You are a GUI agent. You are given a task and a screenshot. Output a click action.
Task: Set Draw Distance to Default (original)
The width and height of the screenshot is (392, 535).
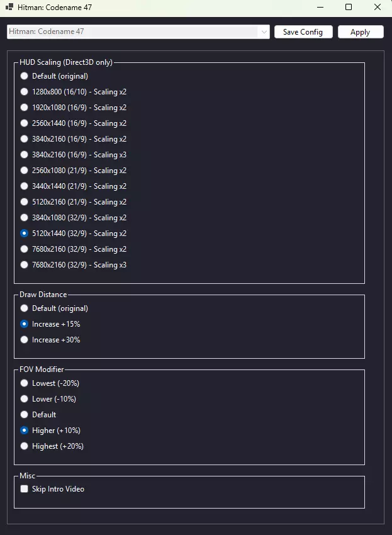tap(25, 308)
